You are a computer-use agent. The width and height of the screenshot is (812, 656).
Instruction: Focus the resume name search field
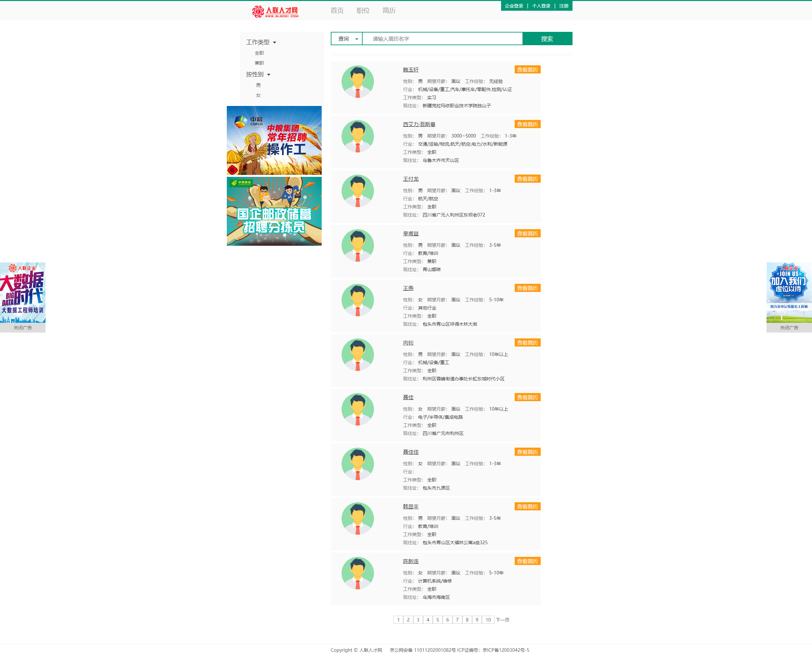pyautogui.click(x=442, y=39)
